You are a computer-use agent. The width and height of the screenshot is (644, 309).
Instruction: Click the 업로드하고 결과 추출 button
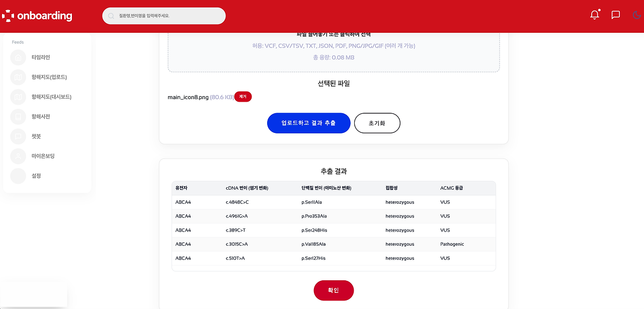[x=308, y=123]
